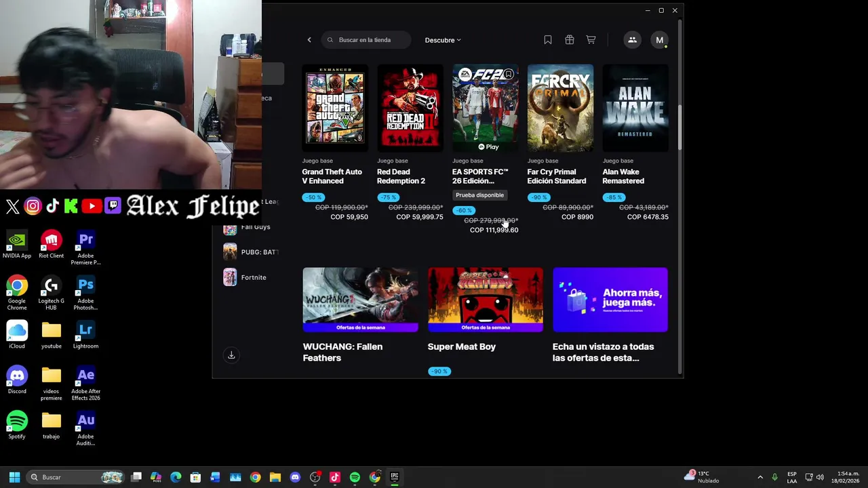Viewport: 868px width, 488px height.
Task: Open the shopping cart icon
Action: click(x=591, y=40)
